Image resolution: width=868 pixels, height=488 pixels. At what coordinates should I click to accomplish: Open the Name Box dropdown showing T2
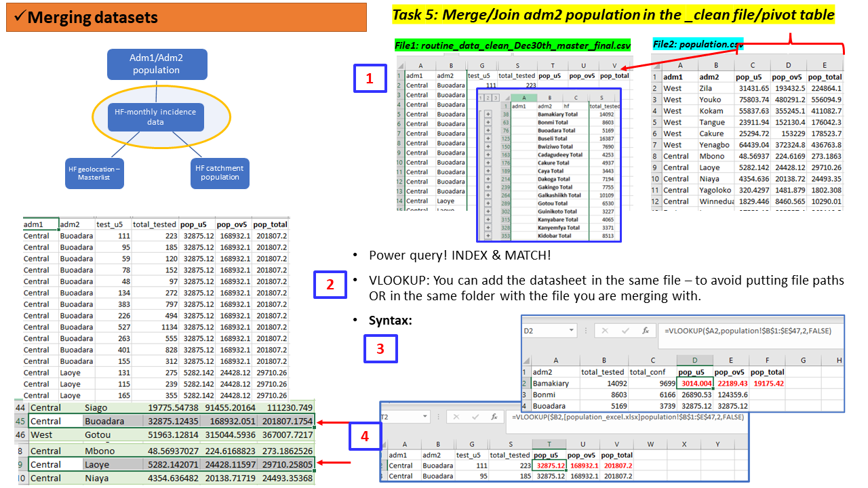[425, 417]
